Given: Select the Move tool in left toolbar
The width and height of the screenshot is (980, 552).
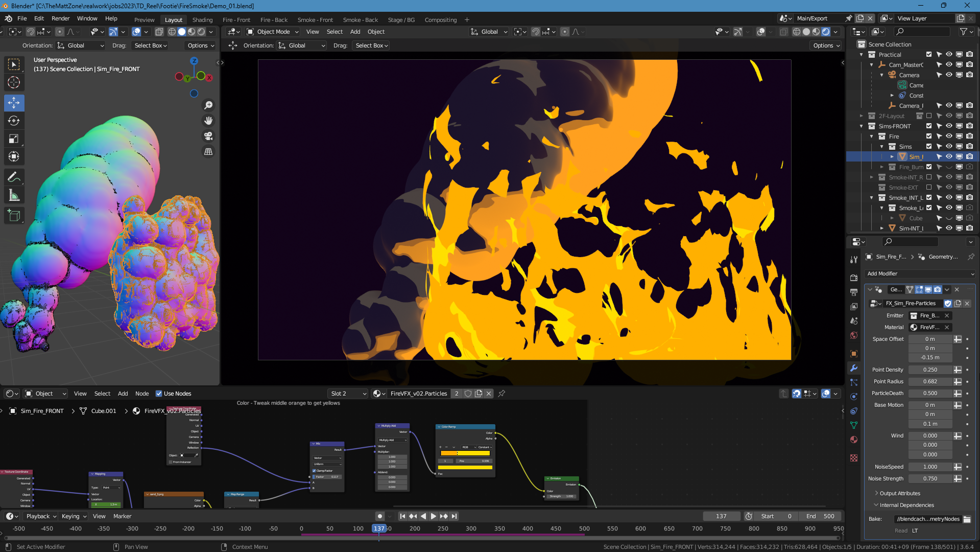Looking at the screenshot, I should (14, 103).
